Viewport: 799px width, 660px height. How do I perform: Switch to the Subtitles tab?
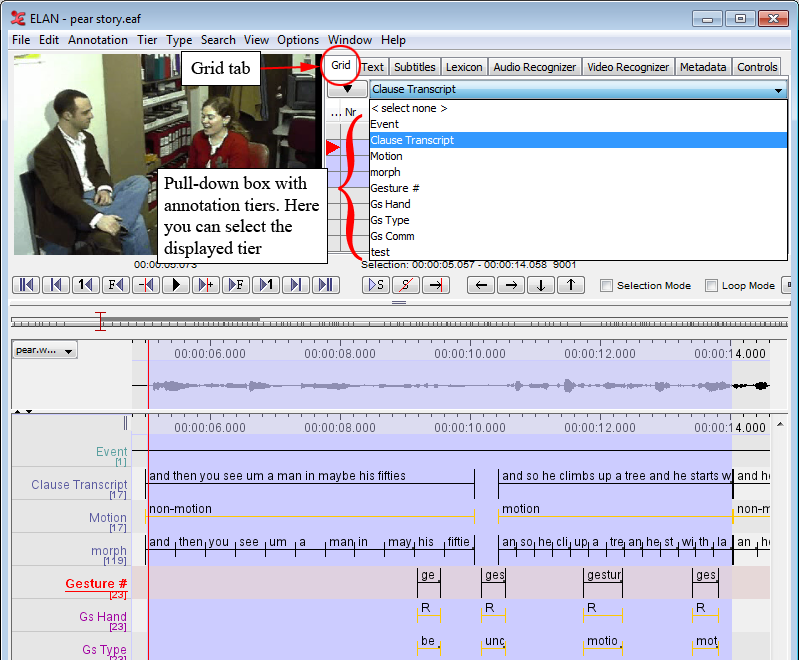(414, 67)
